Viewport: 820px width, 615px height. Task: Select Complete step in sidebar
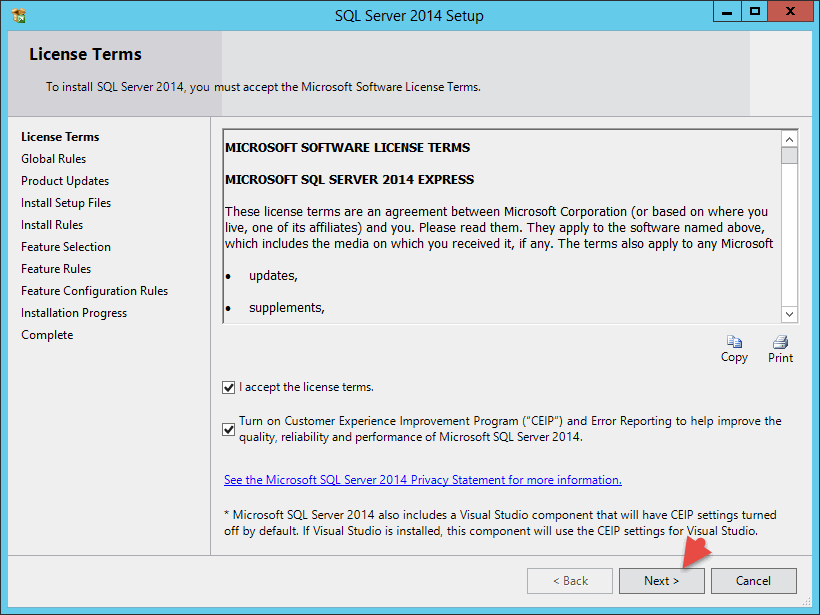pos(47,335)
